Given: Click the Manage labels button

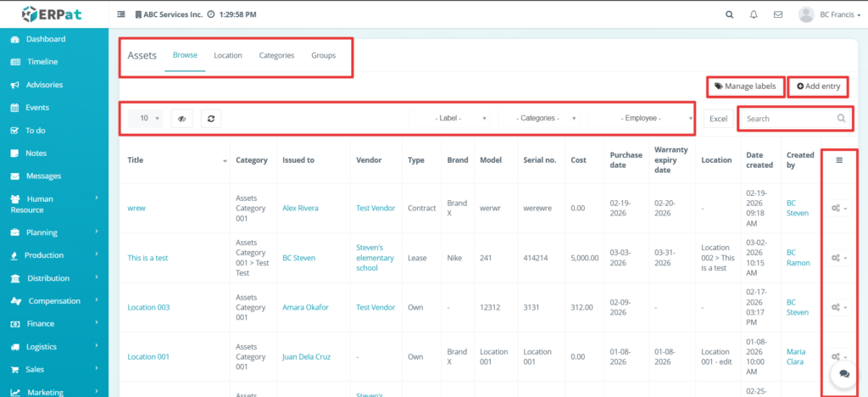Looking at the screenshot, I should pyautogui.click(x=744, y=87).
